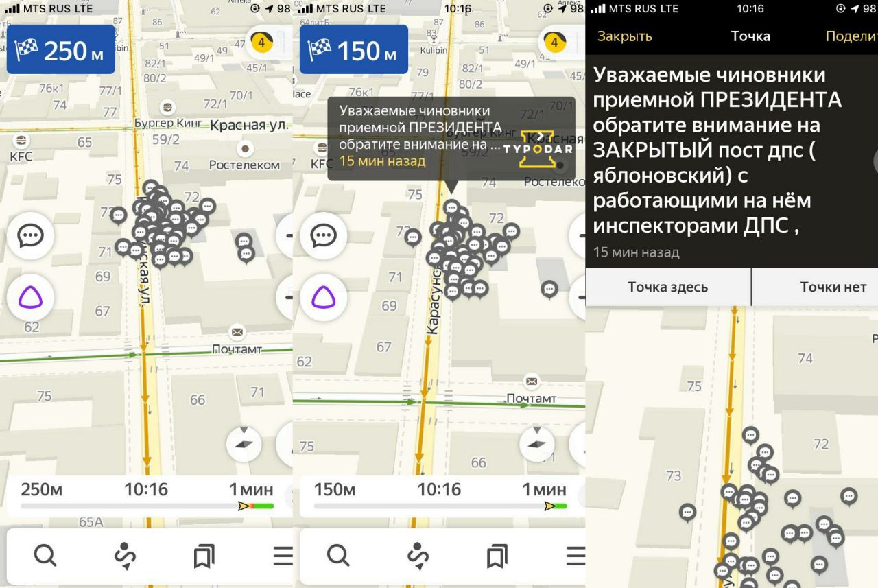This screenshot has height=588, width=878.
Task: Open route overview icon on the 250 м screen
Action: coord(125,555)
